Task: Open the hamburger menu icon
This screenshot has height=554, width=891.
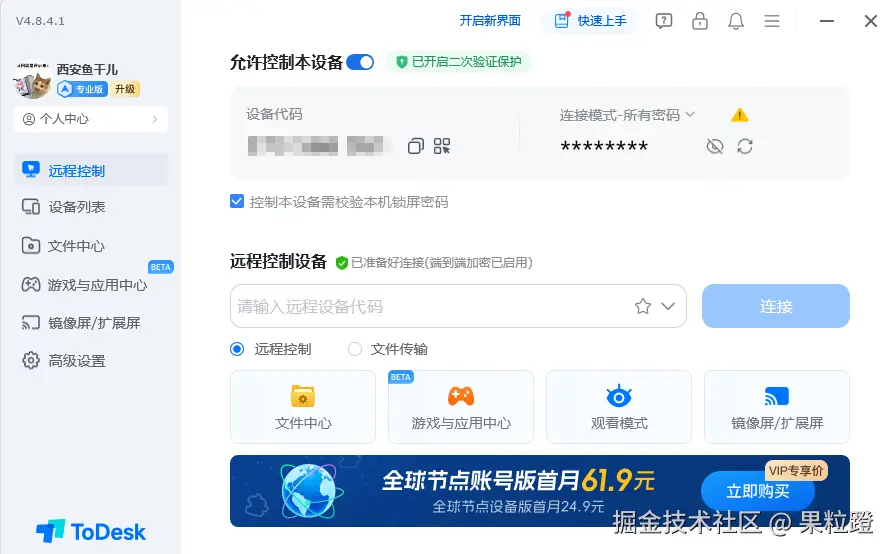Action: [772, 21]
